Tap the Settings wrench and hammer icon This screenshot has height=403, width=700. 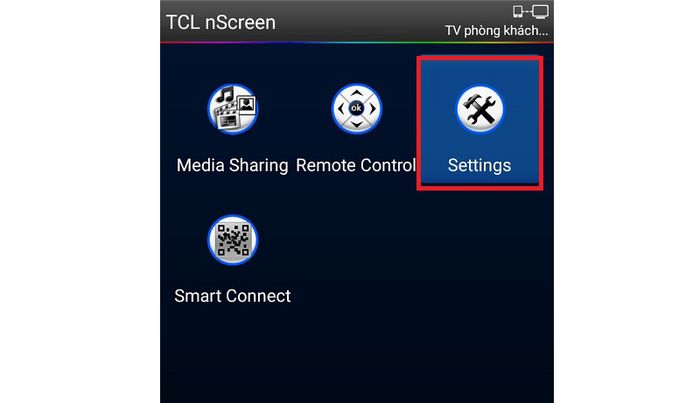coord(480,108)
